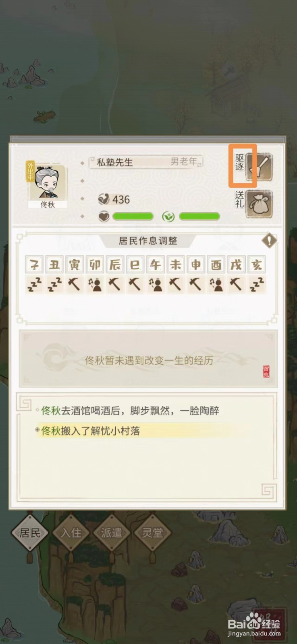Tap the life experience banner
297x644 pixels.
pos(148,359)
